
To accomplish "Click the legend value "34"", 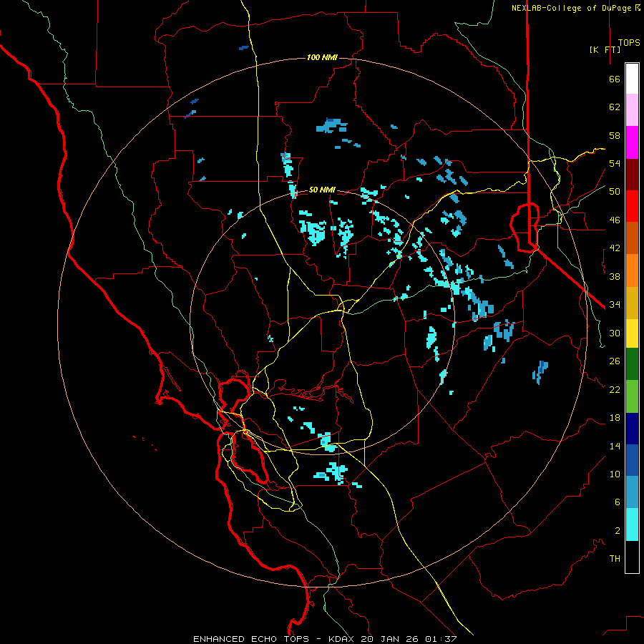I will (x=615, y=305).
